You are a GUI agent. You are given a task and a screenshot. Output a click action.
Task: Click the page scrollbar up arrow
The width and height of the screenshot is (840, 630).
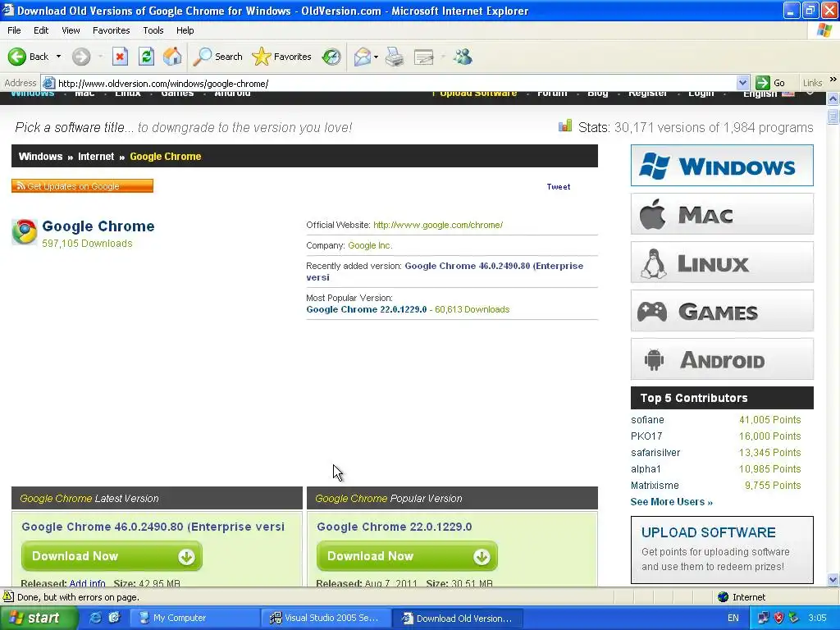coord(833,98)
